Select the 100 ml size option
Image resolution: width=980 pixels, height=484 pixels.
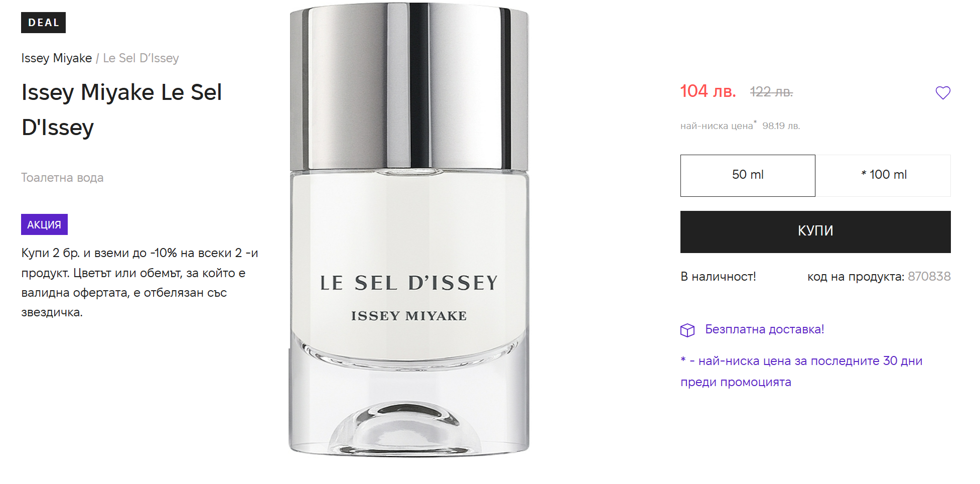point(883,175)
